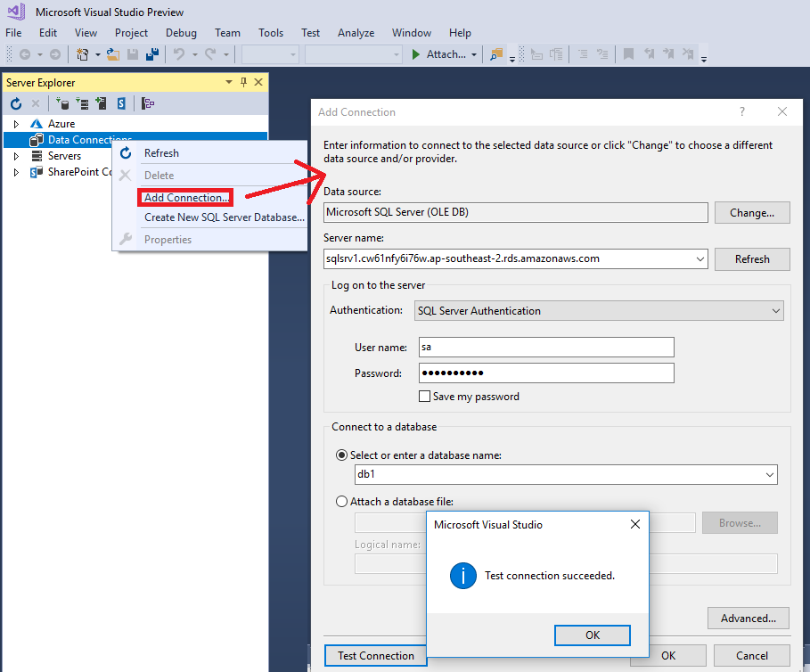Open the New Project dropdown arrow
Viewport: 810px width, 672px height.
point(97,54)
